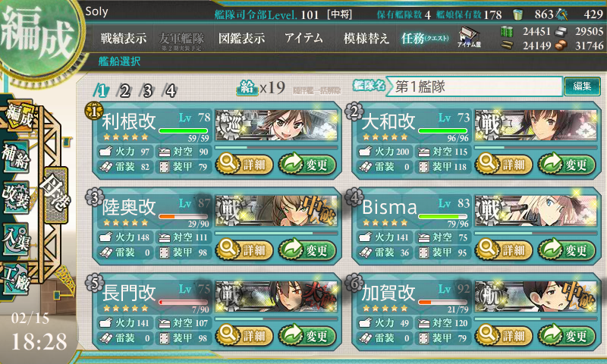Select the 補給 resupply sidebar icon

point(15,157)
